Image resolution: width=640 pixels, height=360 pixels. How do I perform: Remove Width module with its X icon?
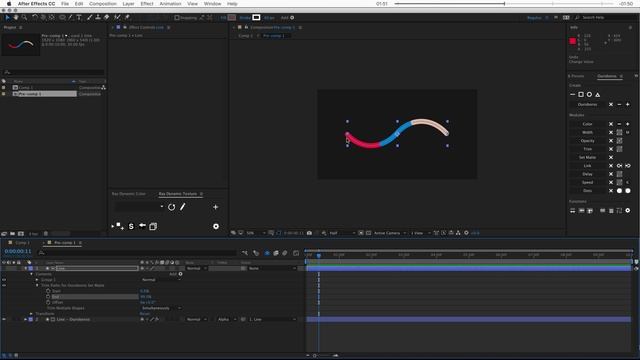pyautogui.click(x=611, y=132)
